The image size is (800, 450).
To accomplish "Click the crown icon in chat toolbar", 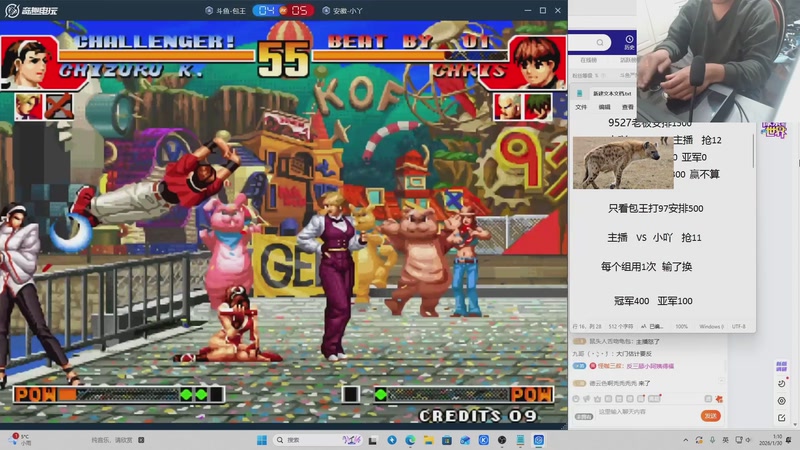I will pyautogui.click(x=597, y=399).
